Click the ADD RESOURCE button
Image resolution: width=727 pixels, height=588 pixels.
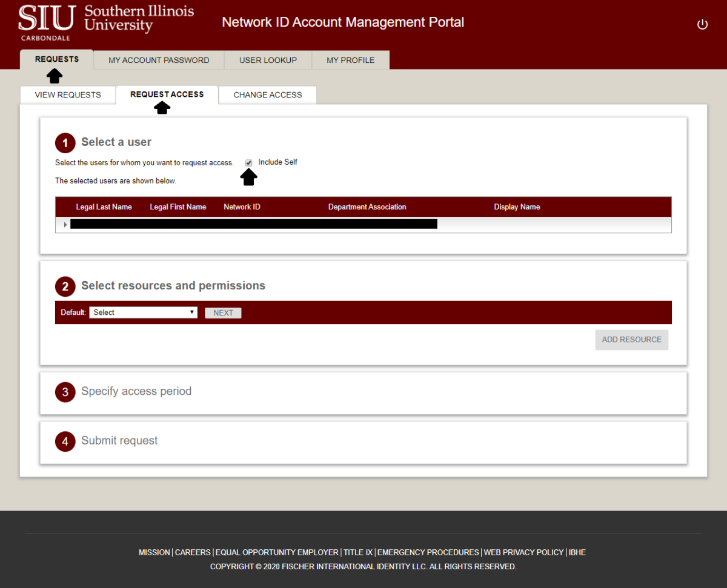coord(631,340)
